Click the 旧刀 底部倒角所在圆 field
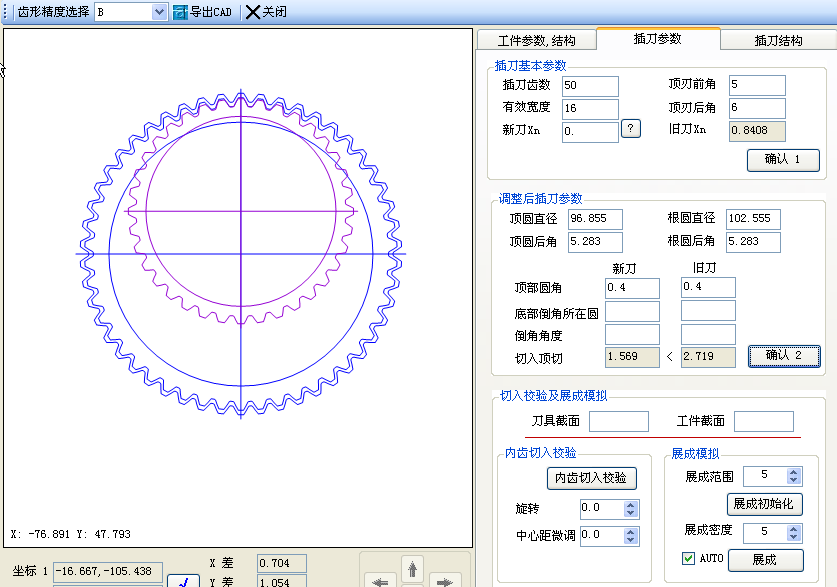837x587 pixels. [708, 311]
